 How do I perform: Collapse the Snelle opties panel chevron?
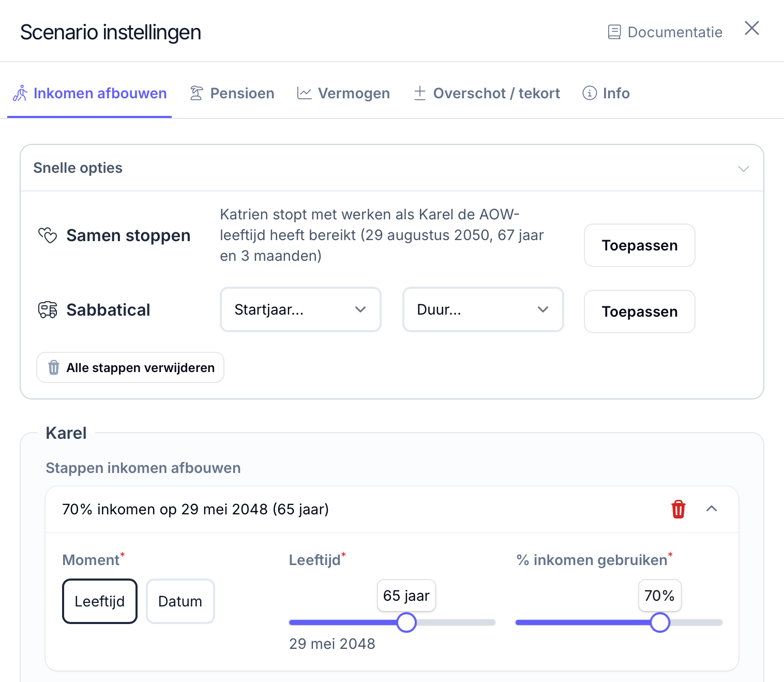pos(744,169)
